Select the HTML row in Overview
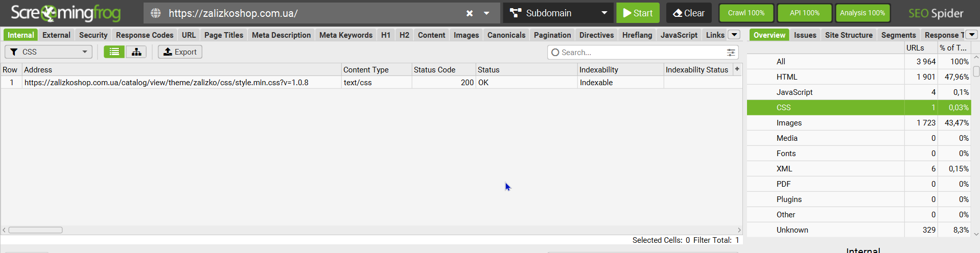The image size is (980, 253). point(858,77)
